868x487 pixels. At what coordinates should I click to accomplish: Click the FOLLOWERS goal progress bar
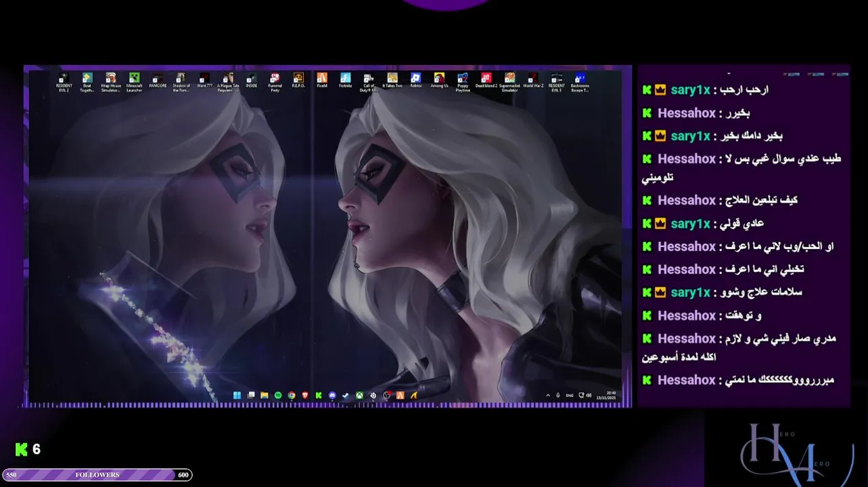[97, 475]
